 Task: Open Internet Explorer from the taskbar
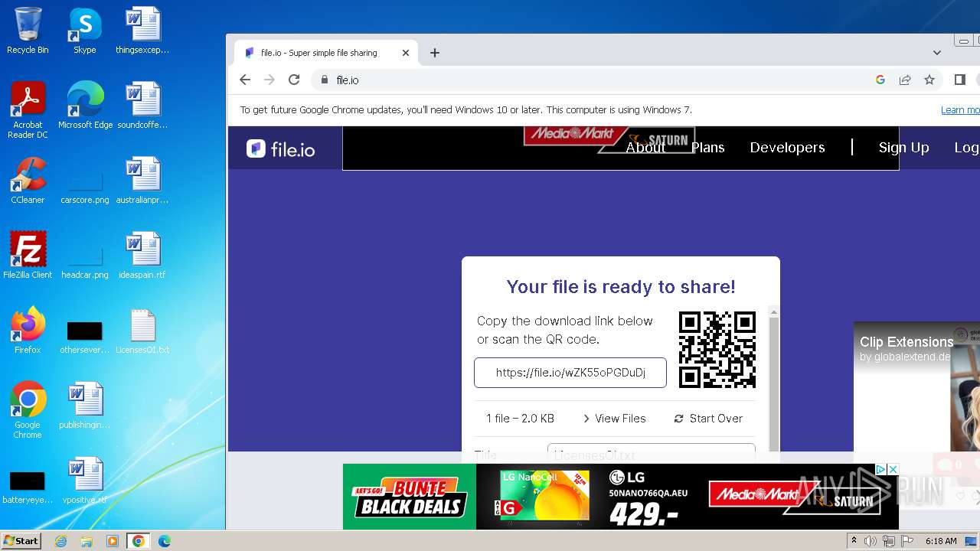point(60,541)
